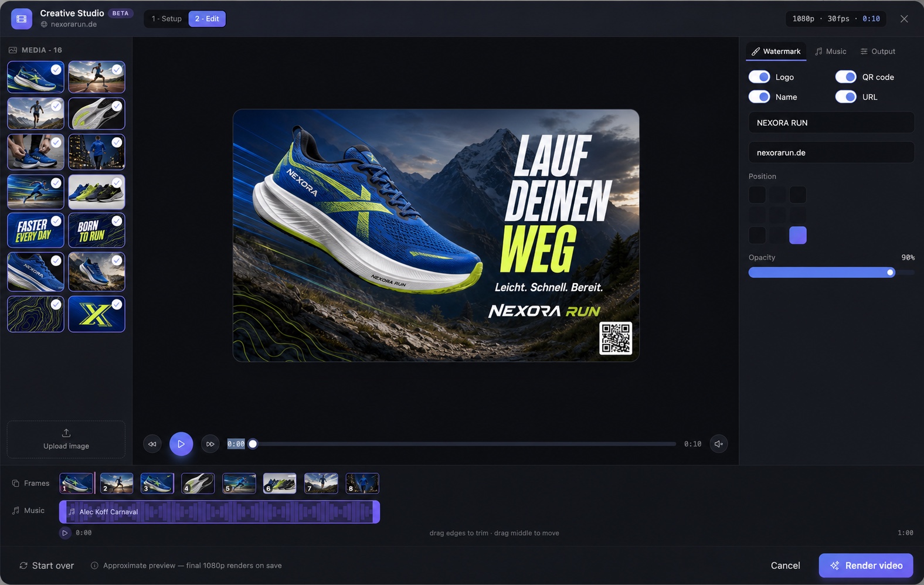
Task: Select timeline frame 2
Action: (x=117, y=484)
